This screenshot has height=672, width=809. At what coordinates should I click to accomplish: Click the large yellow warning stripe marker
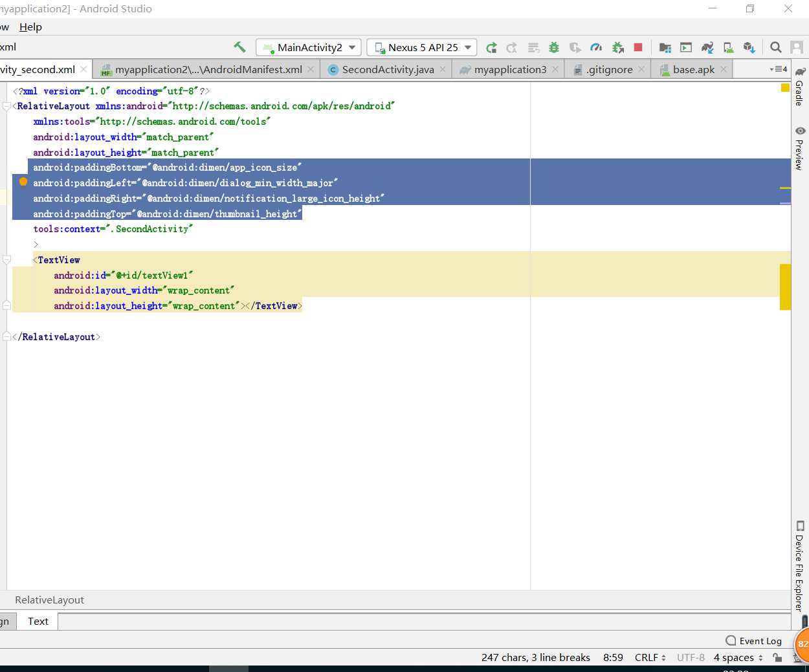(x=785, y=287)
